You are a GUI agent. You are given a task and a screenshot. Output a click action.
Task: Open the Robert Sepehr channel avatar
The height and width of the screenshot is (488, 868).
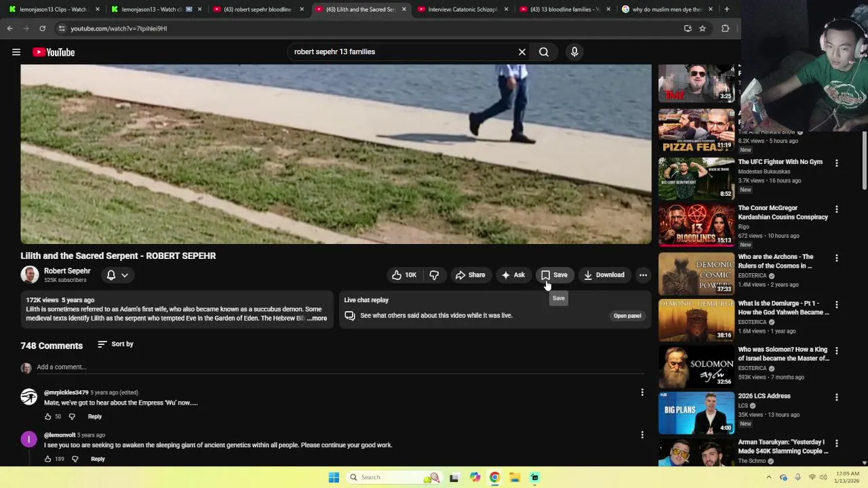point(29,274)
